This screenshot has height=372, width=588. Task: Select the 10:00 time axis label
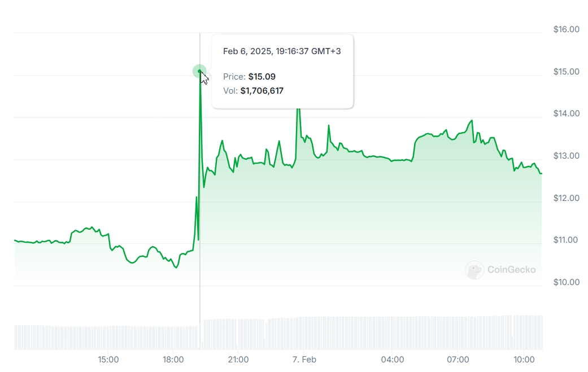(x=524, y=359)
